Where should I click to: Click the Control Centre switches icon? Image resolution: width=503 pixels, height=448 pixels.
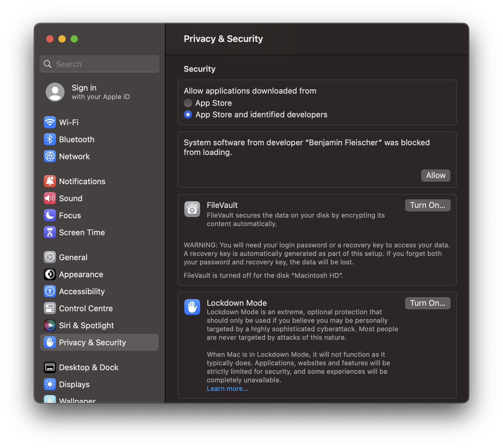50,308
